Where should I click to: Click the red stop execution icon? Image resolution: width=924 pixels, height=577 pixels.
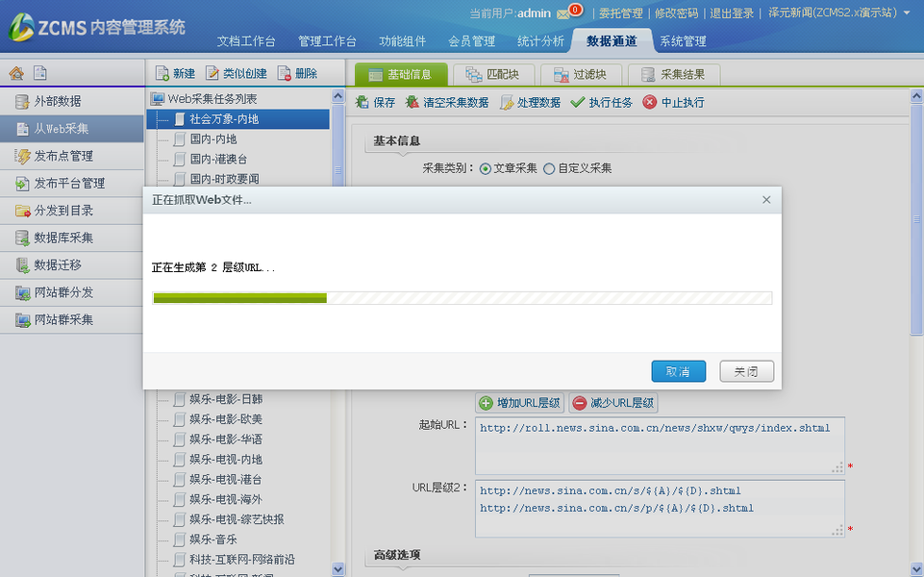click(x=650, y=102)
